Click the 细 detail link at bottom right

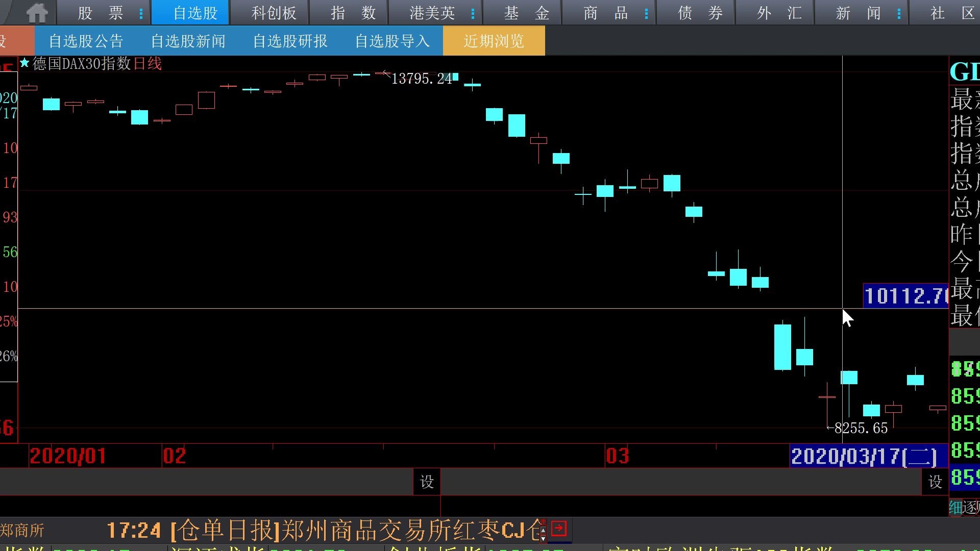(955, 507)
